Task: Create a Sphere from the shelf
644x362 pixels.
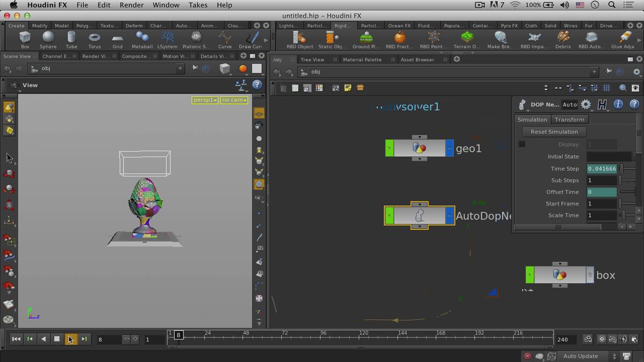Action: [x=48, y=40]
